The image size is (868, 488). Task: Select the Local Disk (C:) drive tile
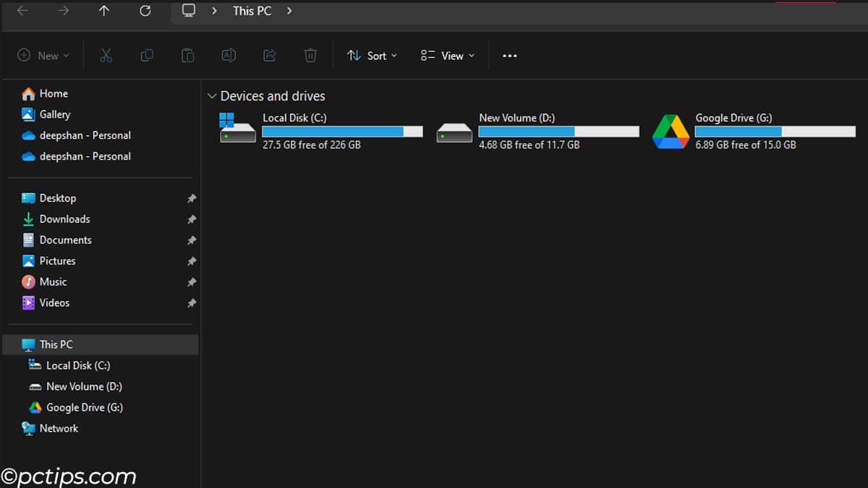[321, 131]
